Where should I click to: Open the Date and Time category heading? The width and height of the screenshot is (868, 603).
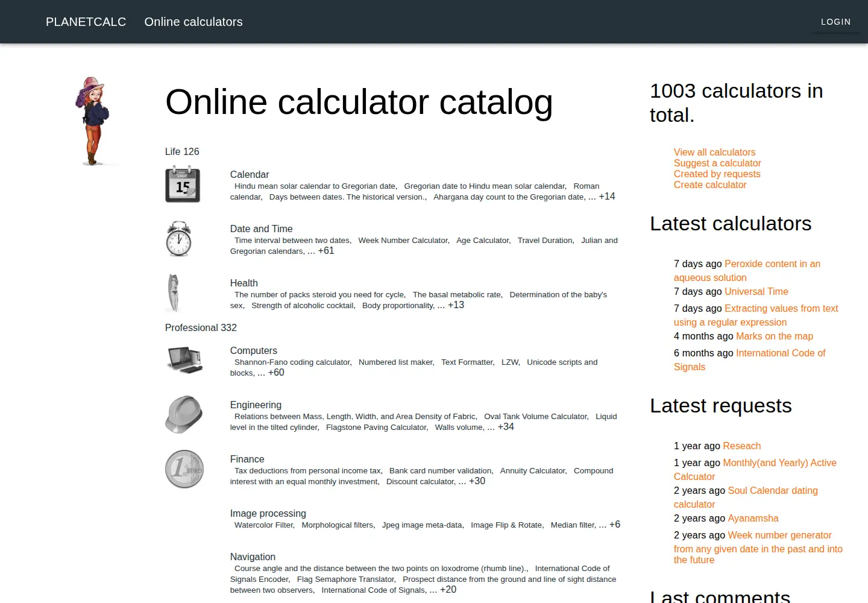[262, 229]
